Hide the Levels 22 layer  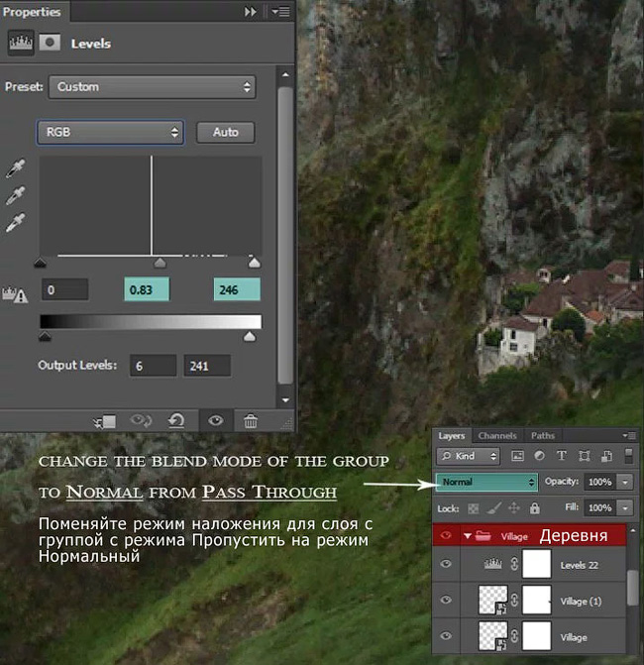[x=446, y=564]
